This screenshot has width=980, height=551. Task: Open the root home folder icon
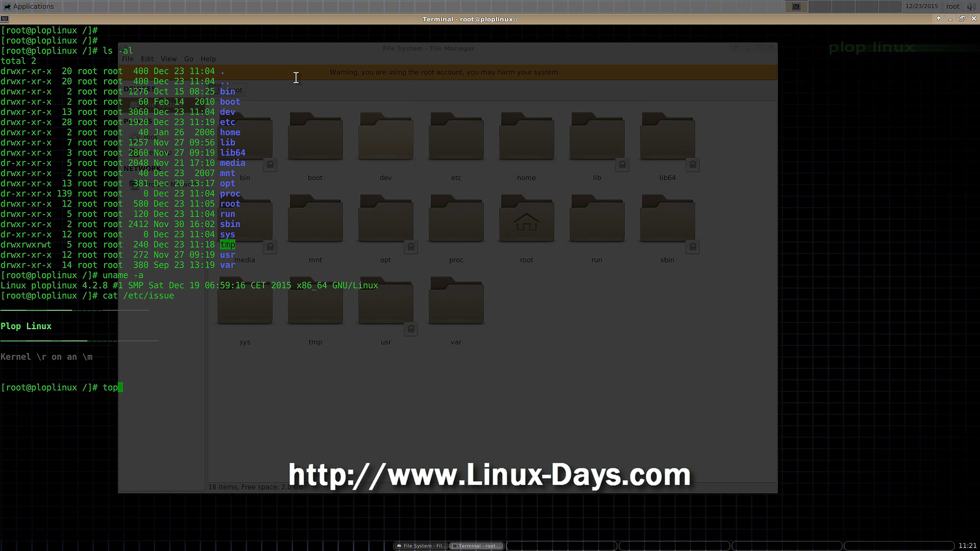[527, 219]
